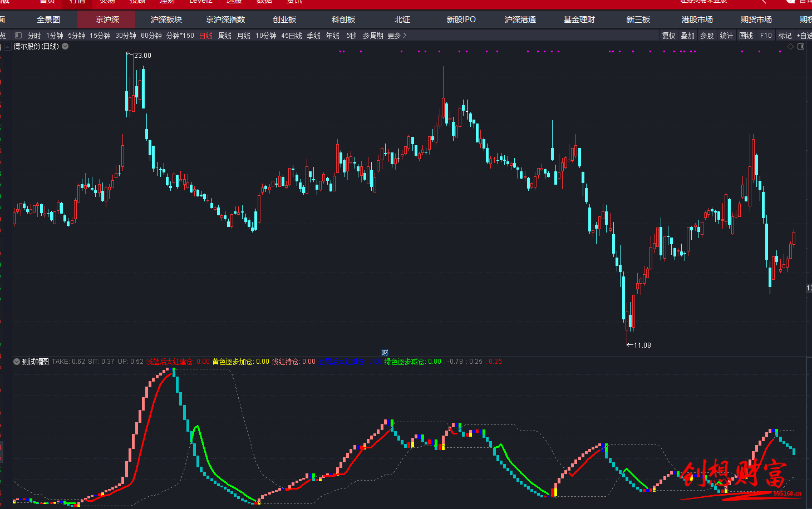The width and height of the screenshot is (812, 509).
Task: Expand the 测试幅图 indicator dropdown arrow
Action: [x=17, y=362]
